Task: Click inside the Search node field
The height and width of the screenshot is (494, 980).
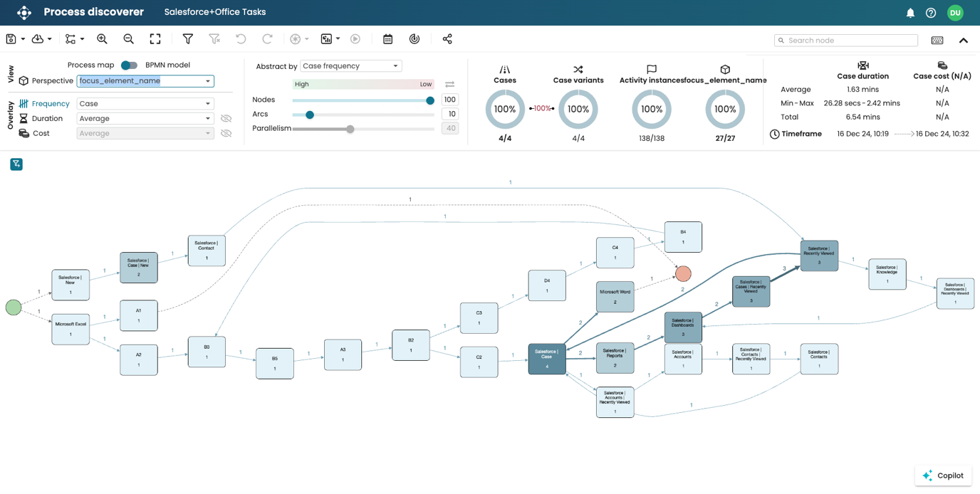Action: 840,41
